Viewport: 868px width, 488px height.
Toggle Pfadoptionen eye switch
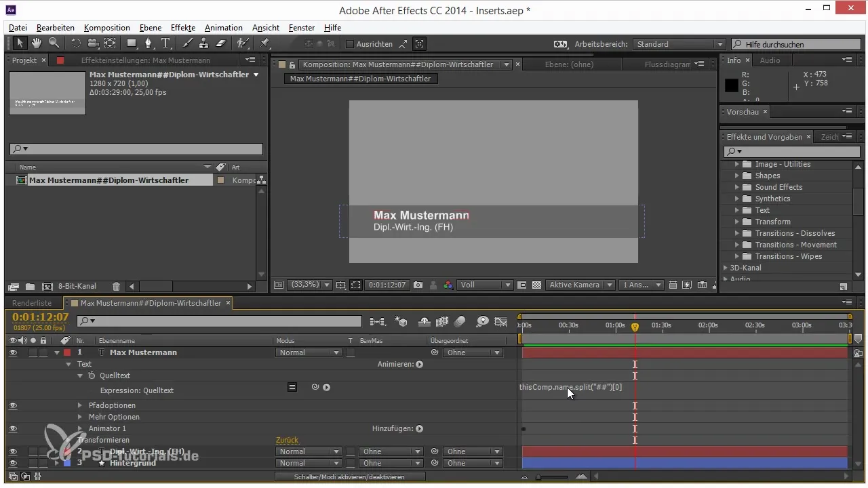click(13, 405)
